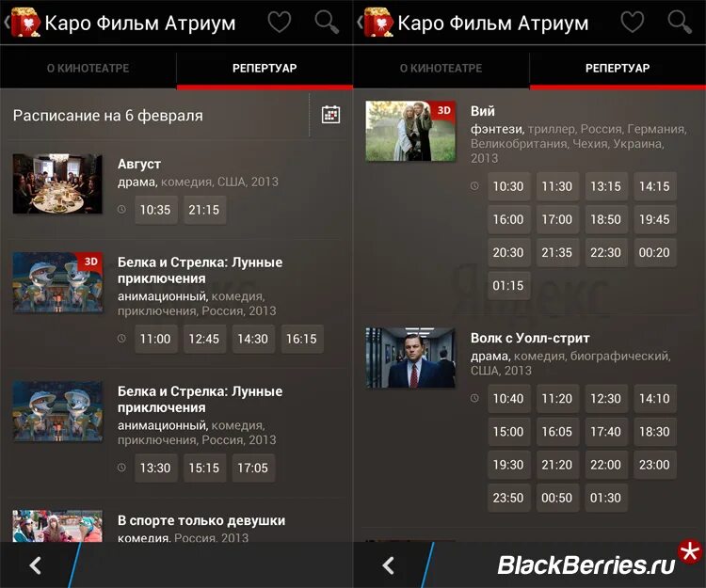Click the right screen's magnifier search icon

pos(680,22)
